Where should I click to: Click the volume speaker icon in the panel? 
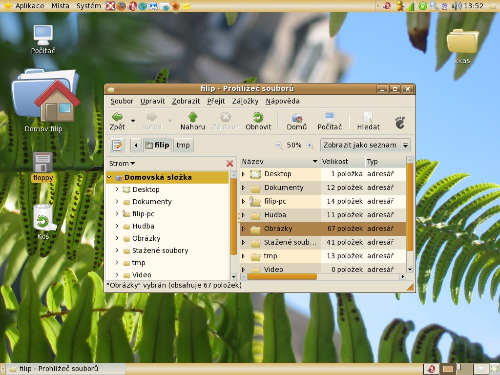click(x=456, y=6)
